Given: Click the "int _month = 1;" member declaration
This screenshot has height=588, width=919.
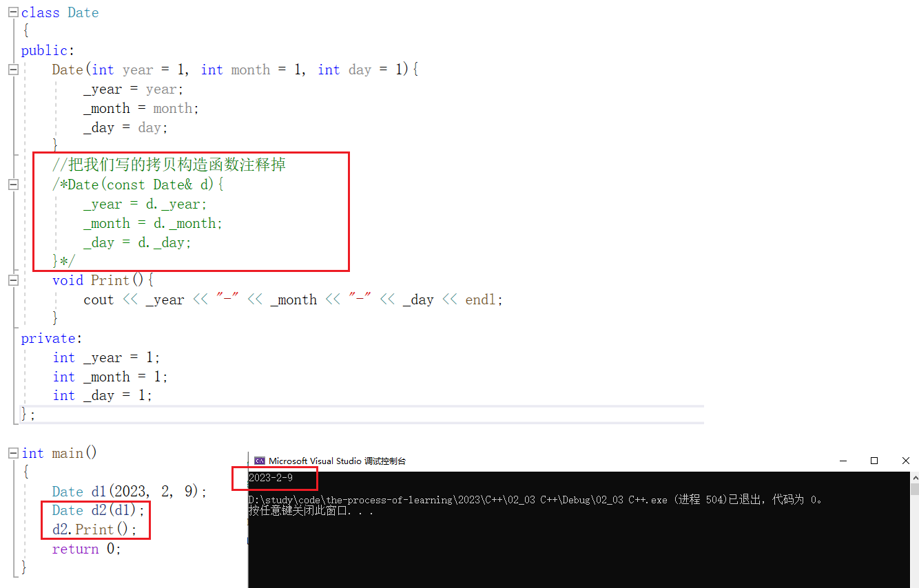Looking at the screenshot, I should [110, 377].
